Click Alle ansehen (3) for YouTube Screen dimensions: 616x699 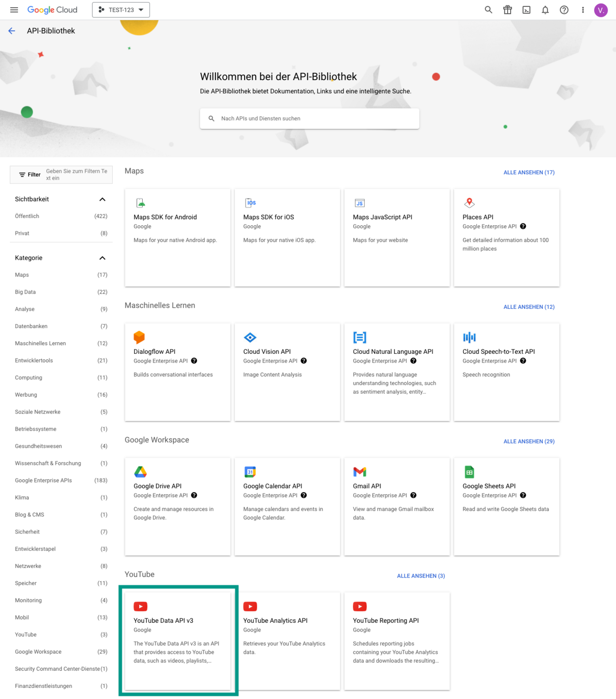[x=421, y=576]
